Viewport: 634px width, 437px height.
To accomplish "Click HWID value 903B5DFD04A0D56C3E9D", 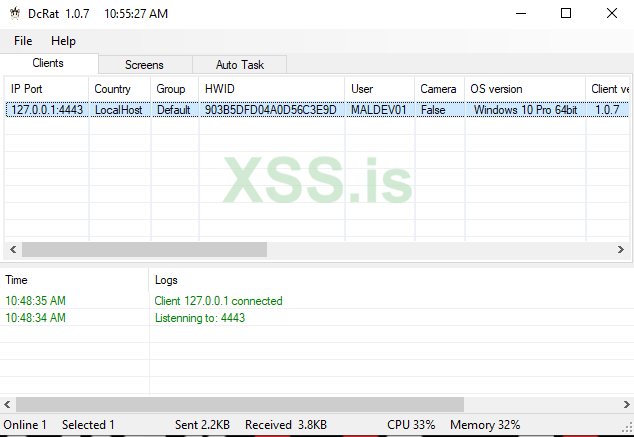I will (271, 110).
